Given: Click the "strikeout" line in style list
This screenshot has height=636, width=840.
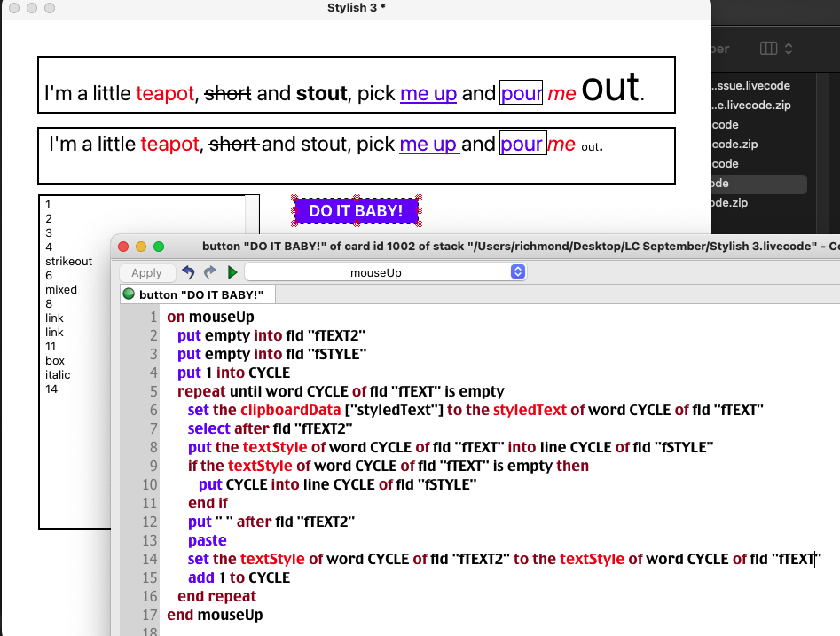Looking at the screenshot, I should click(x=68, y=261).
